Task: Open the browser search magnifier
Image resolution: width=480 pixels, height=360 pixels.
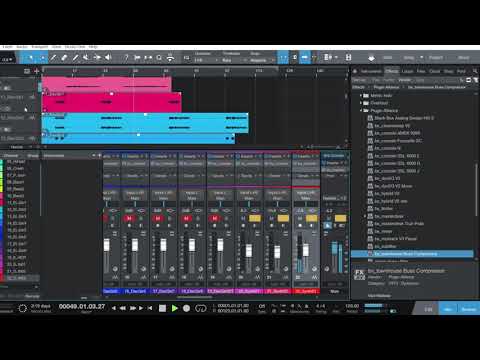Action: tap(475, 71)
